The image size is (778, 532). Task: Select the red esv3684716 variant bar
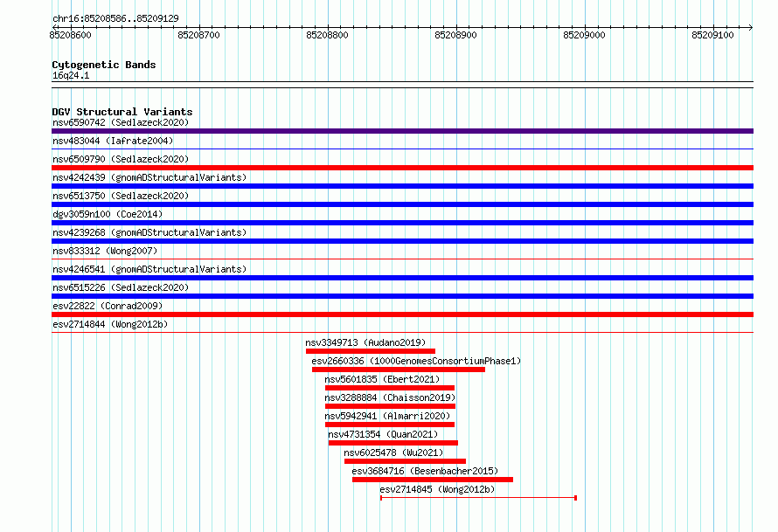point(433,480)
